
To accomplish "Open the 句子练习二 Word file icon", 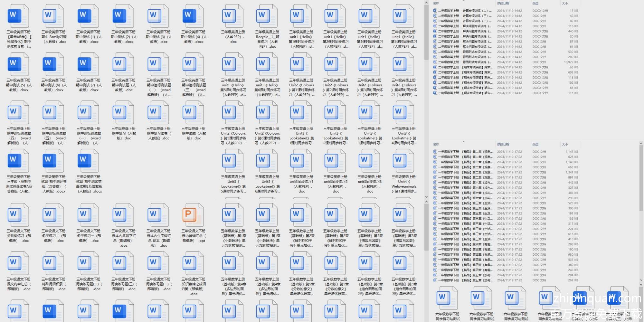I will pyautogui.click(x=53, y=215).
